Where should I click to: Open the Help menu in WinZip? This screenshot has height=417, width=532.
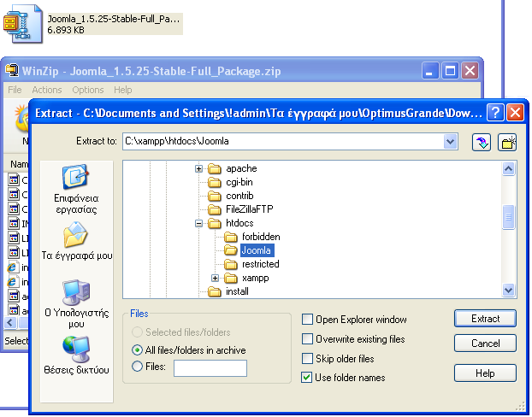click(x=123, y=90)
